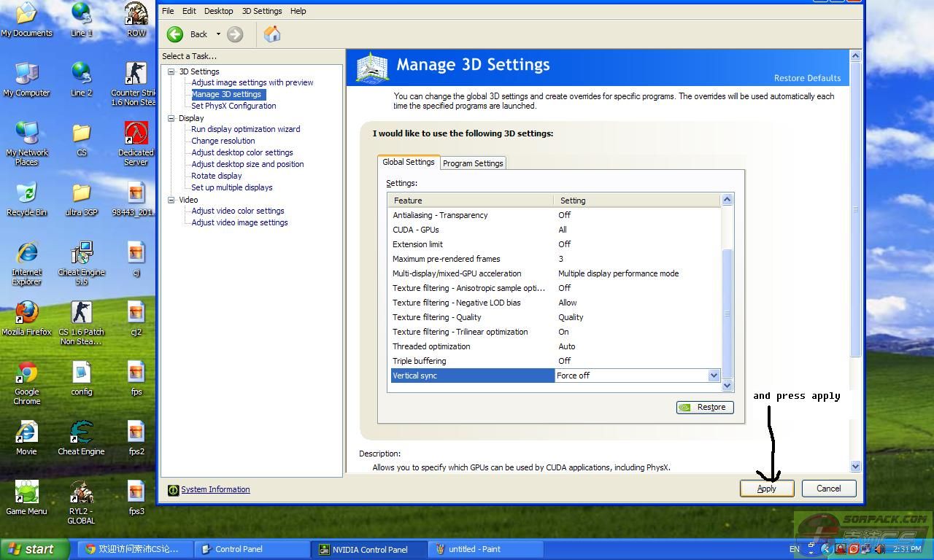Screen dimensions: 934x560
Task: Select Set PhysX Configuration in task tree
Action: tap(233, 106)
